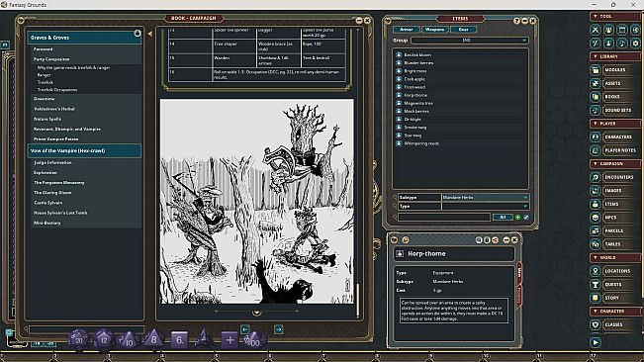Viewport: 644px width, 362px height.
Task: Open the Sound Sets icon
Action: (x=596, y=110)
